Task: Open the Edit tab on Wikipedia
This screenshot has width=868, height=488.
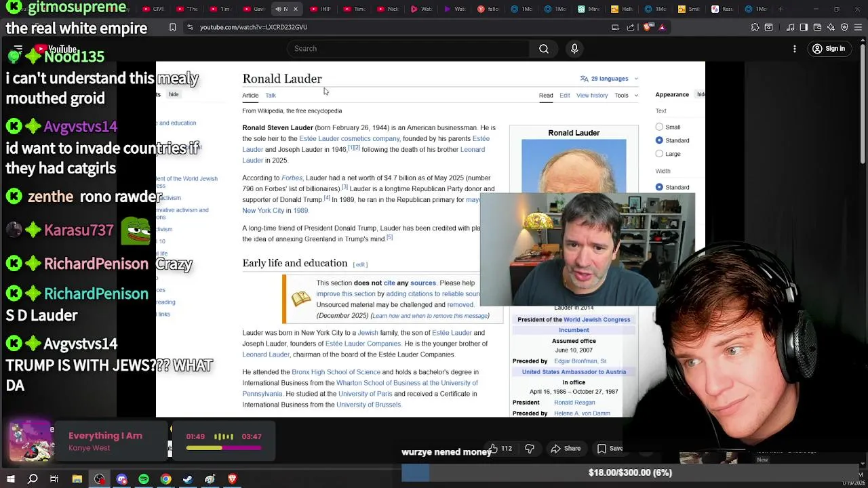Action: click(565, 96)
